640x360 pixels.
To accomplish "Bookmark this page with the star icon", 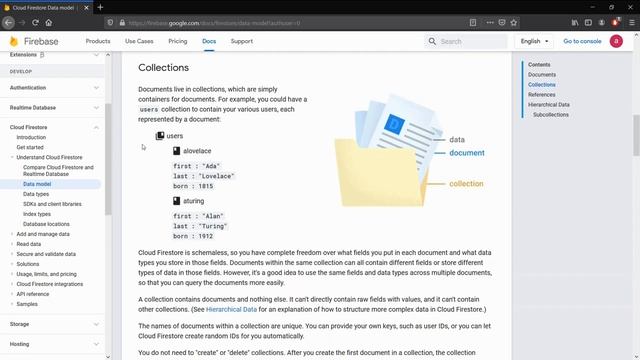I will [514, 23].
